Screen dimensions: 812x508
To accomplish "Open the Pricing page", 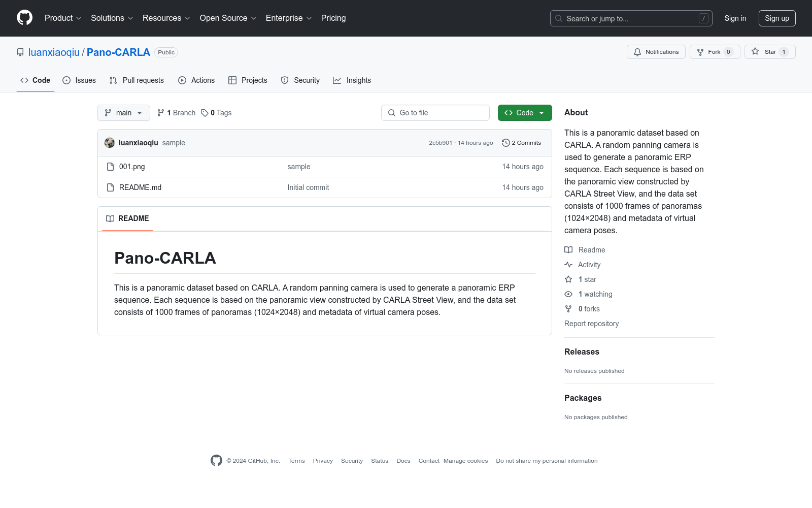I will 333,18.
